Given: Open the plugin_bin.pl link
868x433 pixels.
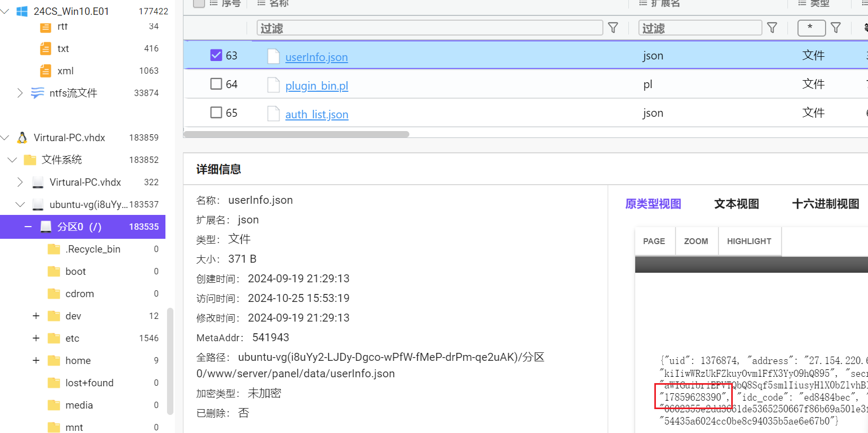Looking at the screenshot, I should [317, 85].
